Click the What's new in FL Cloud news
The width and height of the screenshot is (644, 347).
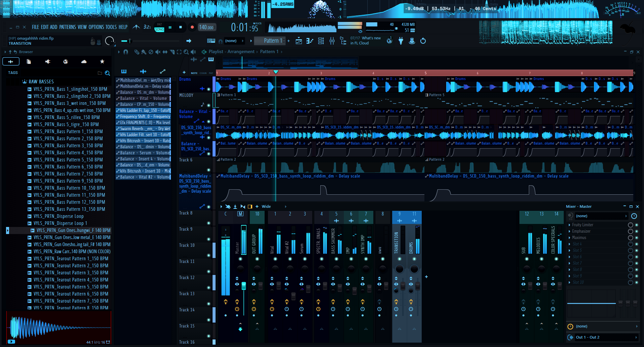click(x=366, y=41)
